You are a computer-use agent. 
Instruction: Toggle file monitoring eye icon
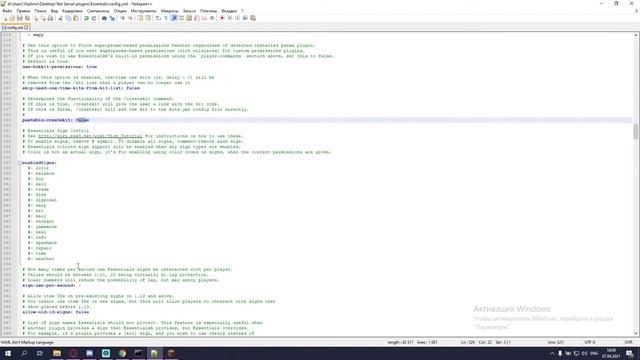(212, 18)
